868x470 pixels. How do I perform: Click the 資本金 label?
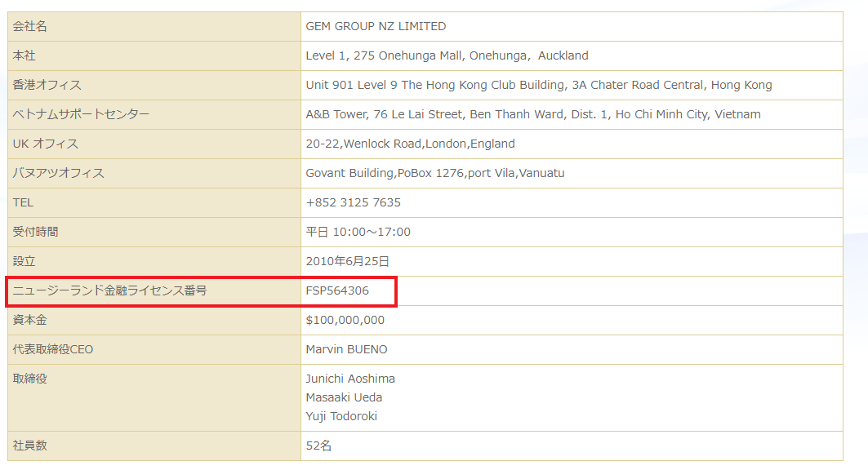(x=30, y=320)
